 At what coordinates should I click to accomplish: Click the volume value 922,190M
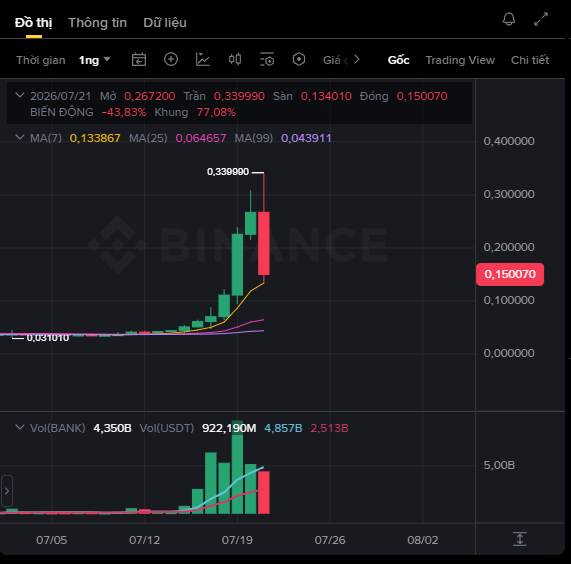(x=229, y=428)
